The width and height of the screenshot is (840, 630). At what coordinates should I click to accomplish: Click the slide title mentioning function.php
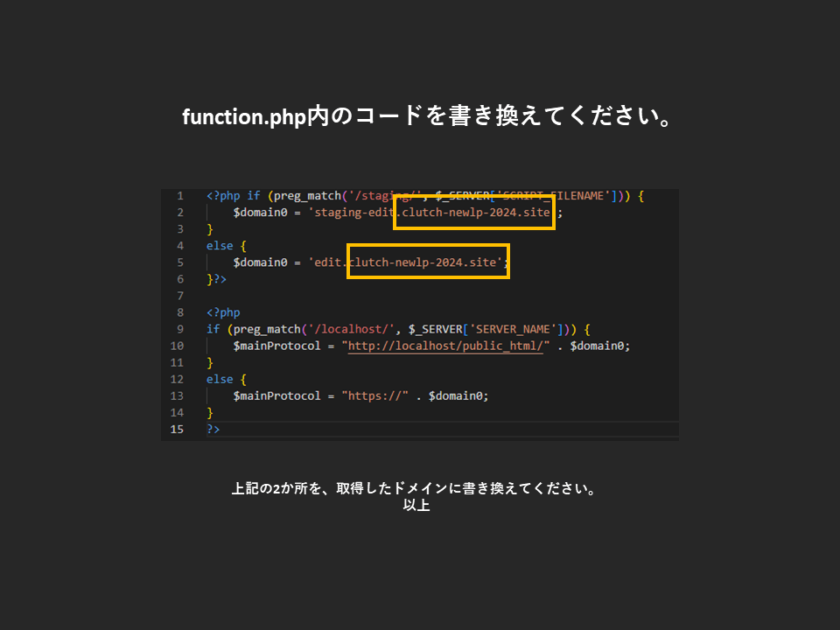(427, 117)
